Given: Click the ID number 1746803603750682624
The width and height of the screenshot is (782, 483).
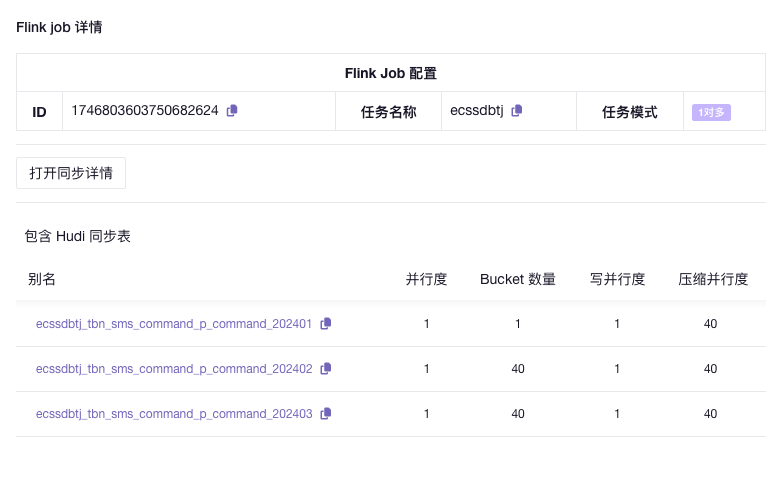Looking at the screenshot, I should pyautogui.click(x=145, y=111).
